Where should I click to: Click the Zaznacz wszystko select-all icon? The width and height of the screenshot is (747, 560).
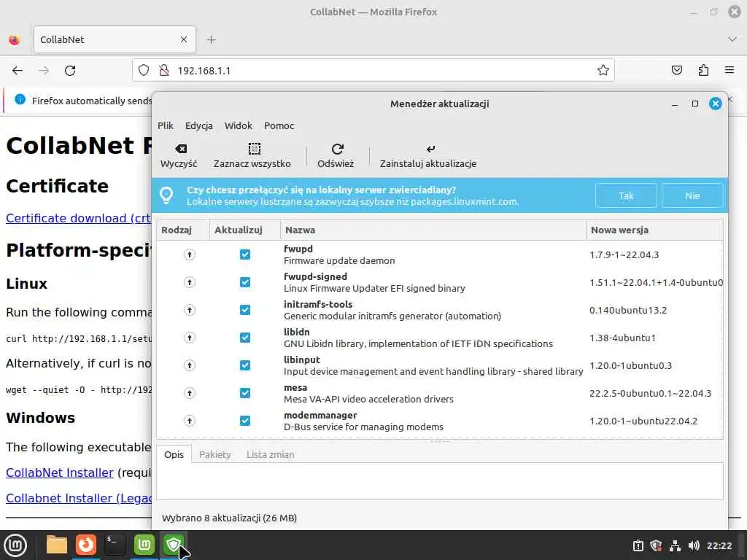coord(255,149)
